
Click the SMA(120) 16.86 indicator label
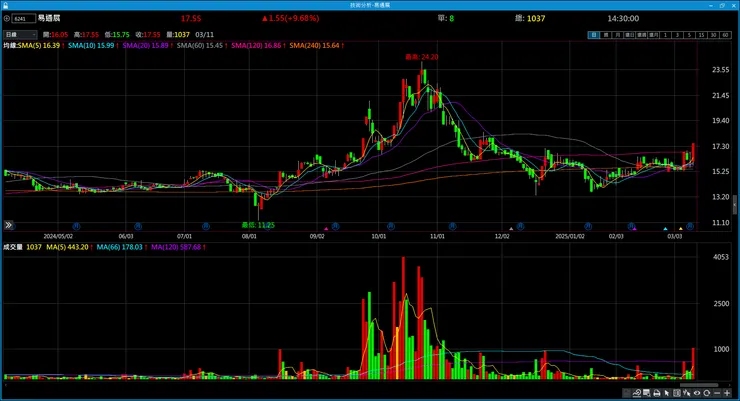(256, 46)
